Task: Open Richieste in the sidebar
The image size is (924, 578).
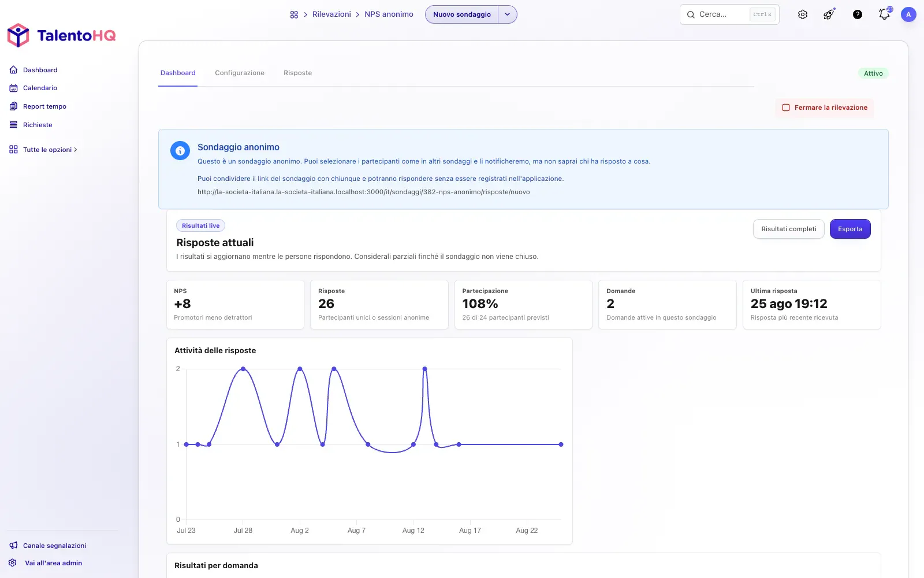Action: coord(31,125)
